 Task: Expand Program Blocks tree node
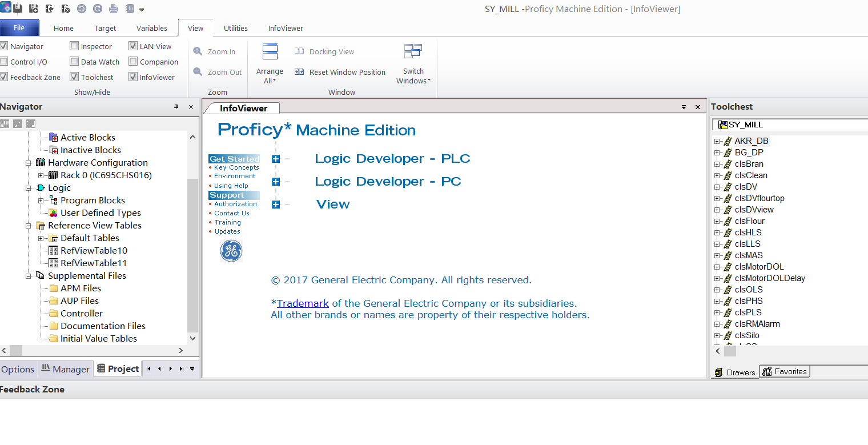pos(41,201)
